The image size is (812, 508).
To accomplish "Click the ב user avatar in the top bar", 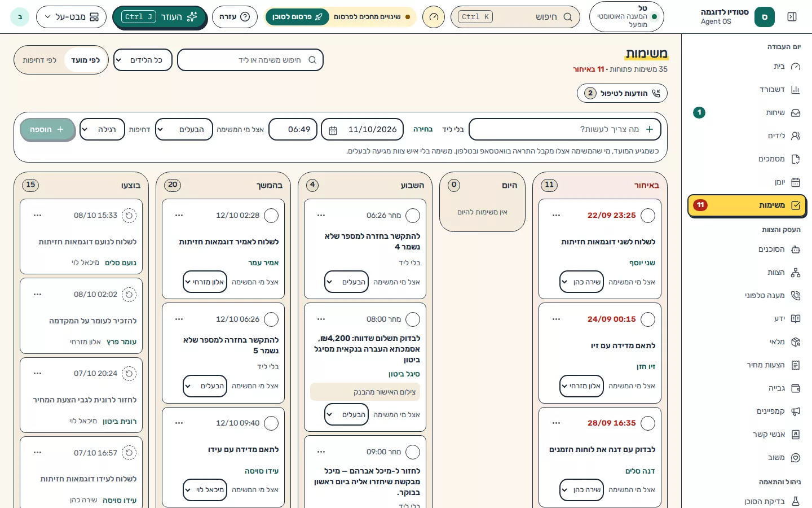I will pos(20,17).
